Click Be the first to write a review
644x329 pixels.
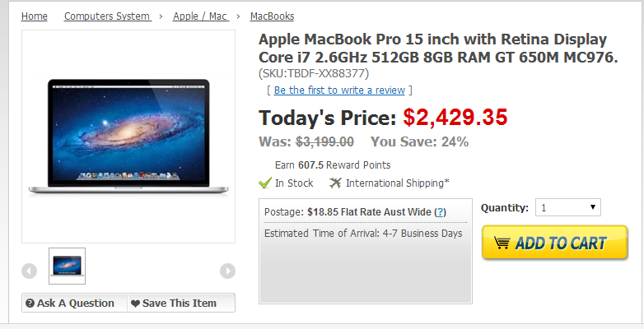coord(339,90)
